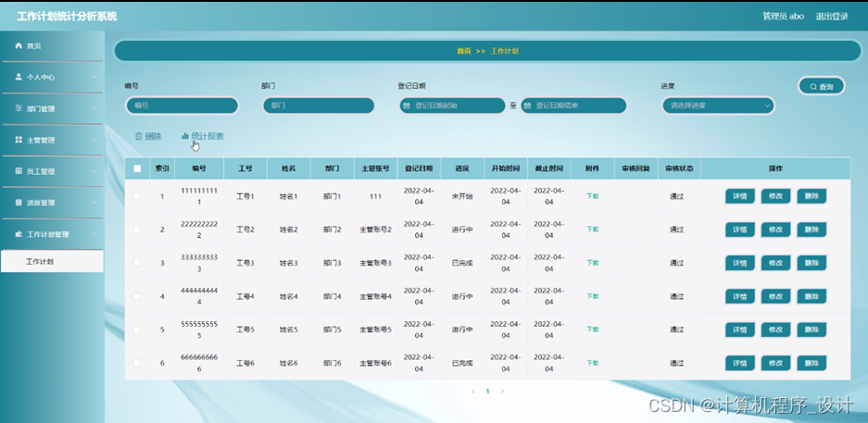Select 工作计划 submenu item
Screen dimensions: 868x423
click(52, 262)
